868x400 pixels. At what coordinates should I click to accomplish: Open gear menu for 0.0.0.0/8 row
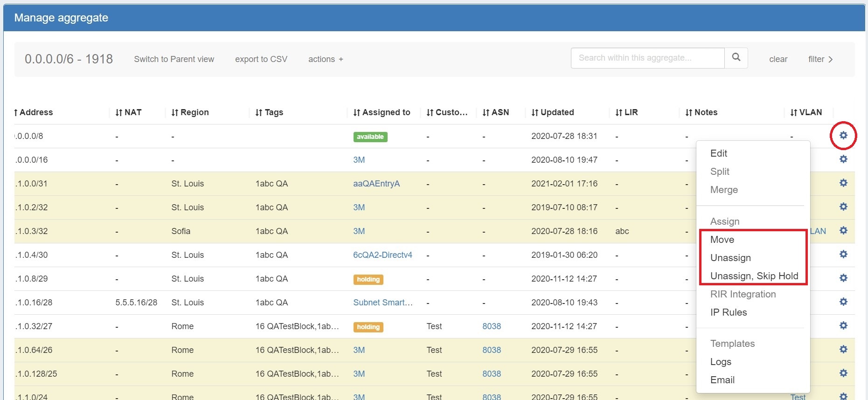coord(843,135)
